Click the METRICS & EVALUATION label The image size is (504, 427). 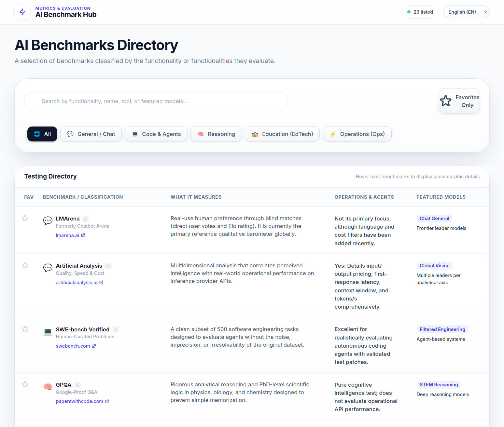tap(63, 8)
